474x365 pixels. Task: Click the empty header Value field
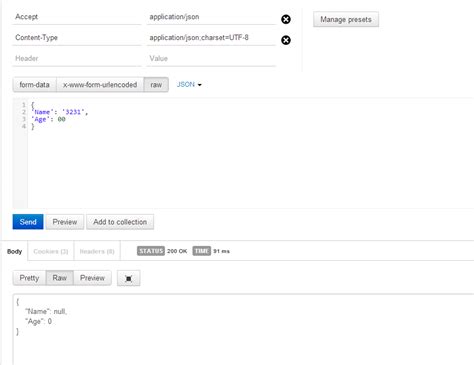211,58
